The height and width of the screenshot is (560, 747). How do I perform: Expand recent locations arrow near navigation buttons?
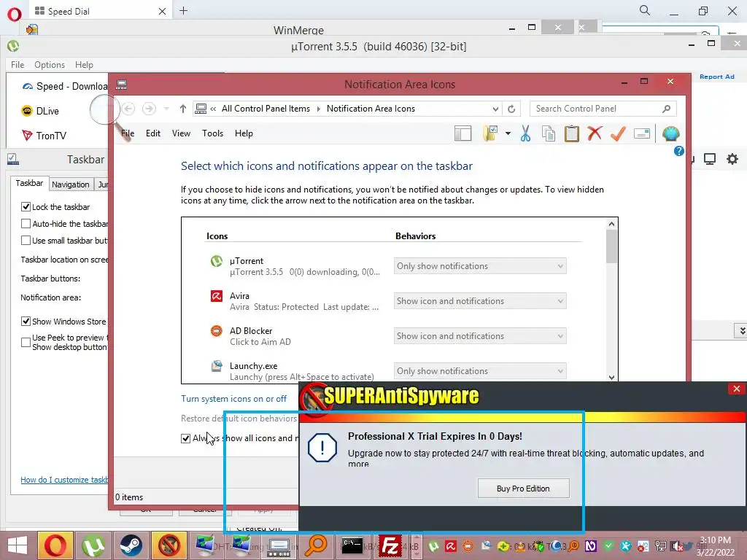point(166,109)
